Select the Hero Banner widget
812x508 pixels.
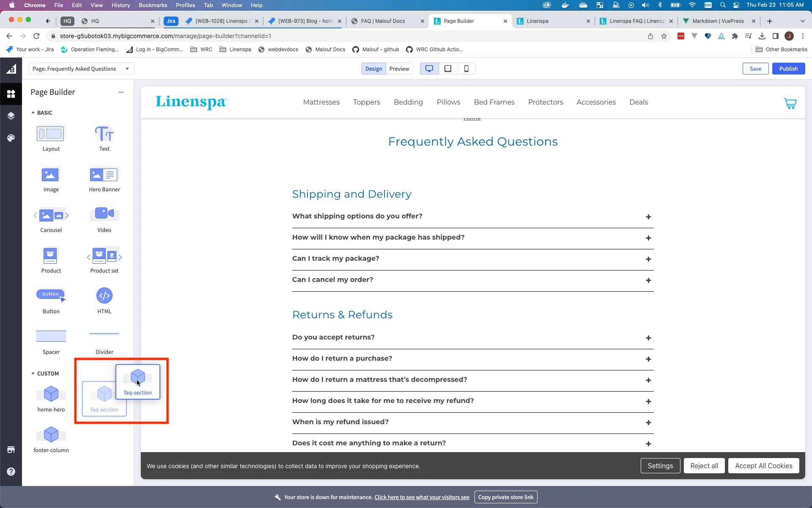pyautogui.click(x=104, y=175)
